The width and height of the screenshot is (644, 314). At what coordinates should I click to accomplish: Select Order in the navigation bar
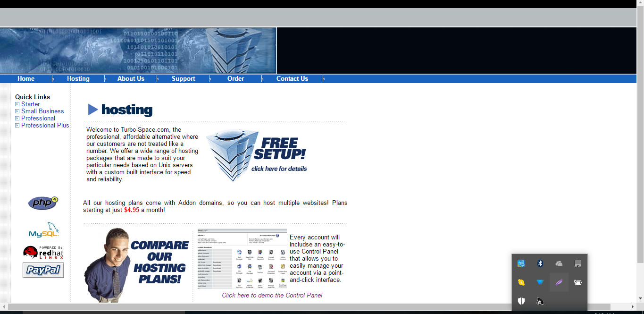click(236, 79)
